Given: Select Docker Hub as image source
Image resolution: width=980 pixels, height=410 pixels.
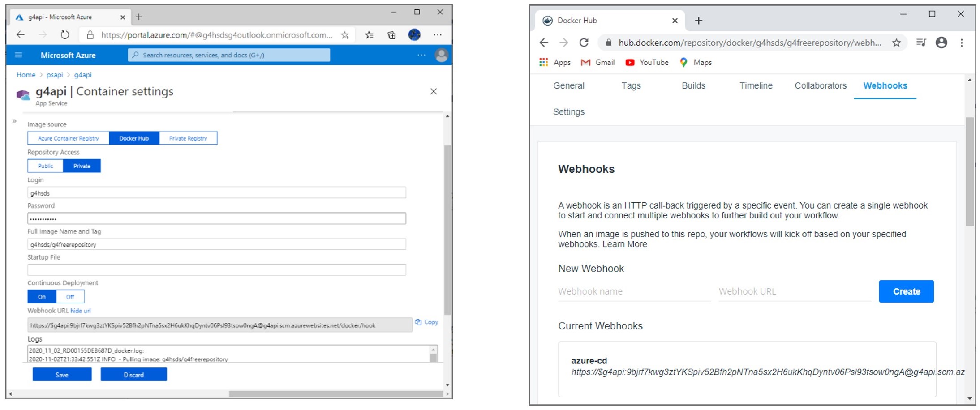Looking at the screenshot, I should 134,138.
